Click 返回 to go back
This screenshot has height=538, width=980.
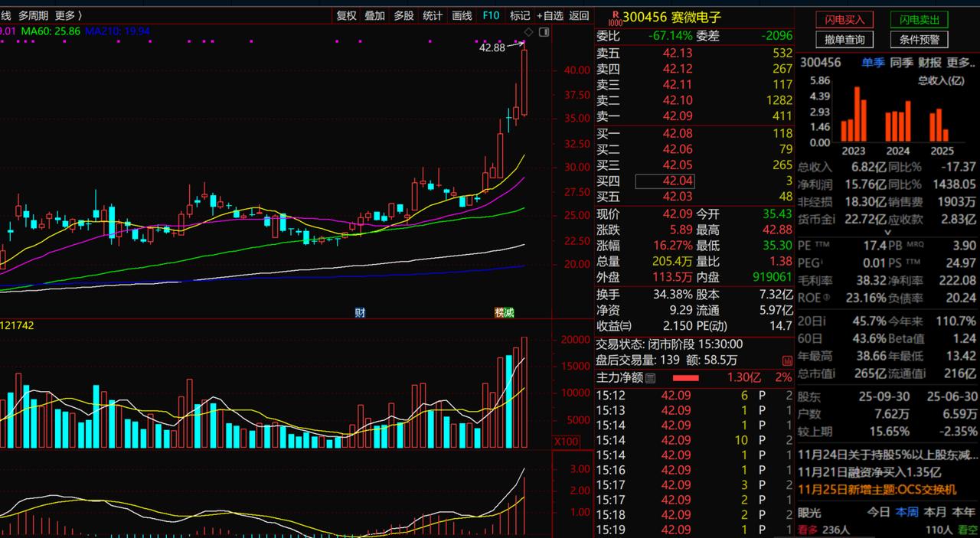pyautogui.click(x=580, y=15)
